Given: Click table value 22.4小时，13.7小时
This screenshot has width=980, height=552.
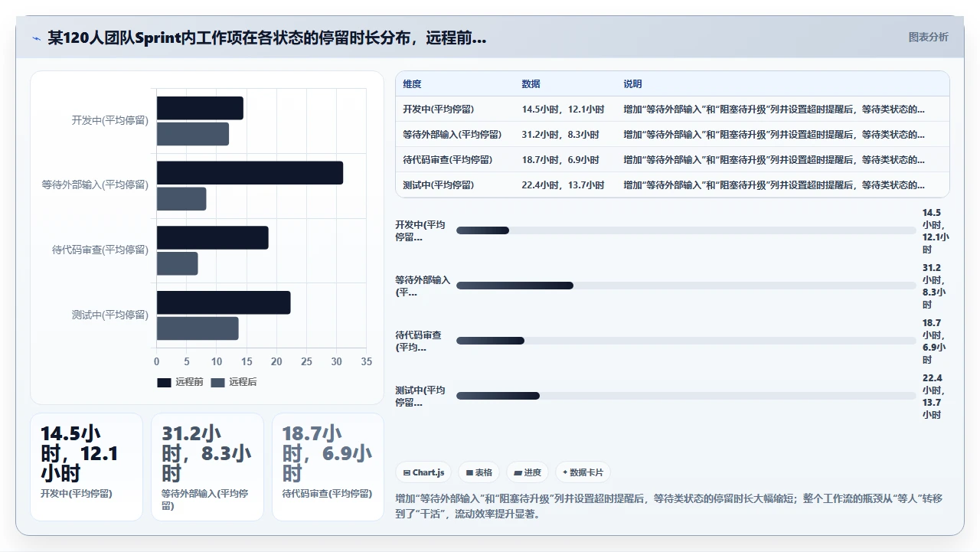Looking at the screenshot, I should tap(563, 185).
